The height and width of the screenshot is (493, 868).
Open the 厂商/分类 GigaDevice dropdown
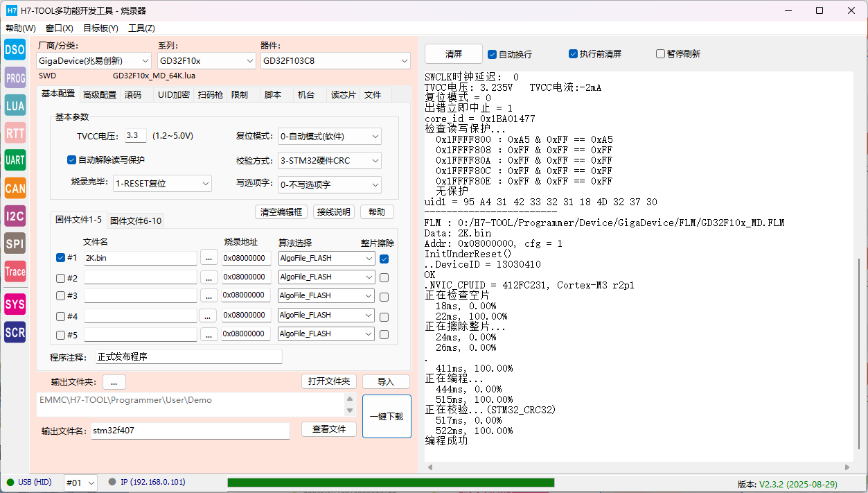[x=94, y=61]
